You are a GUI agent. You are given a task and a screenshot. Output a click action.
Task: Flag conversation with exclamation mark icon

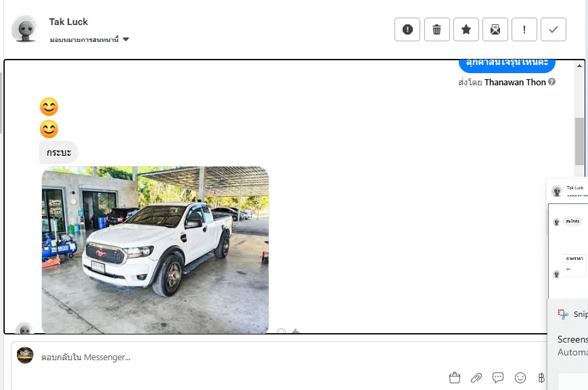(x=524, y=29)
